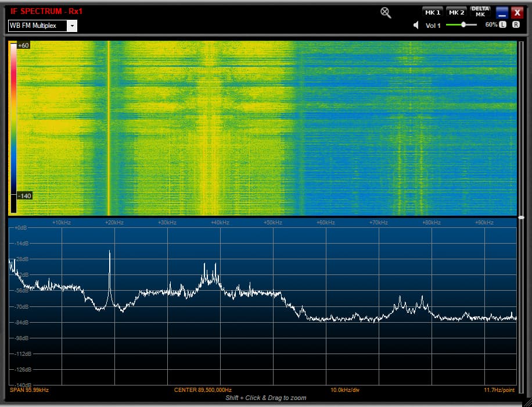
Task: Close the IF Spectrum window
Action: (x=517, y=13)
